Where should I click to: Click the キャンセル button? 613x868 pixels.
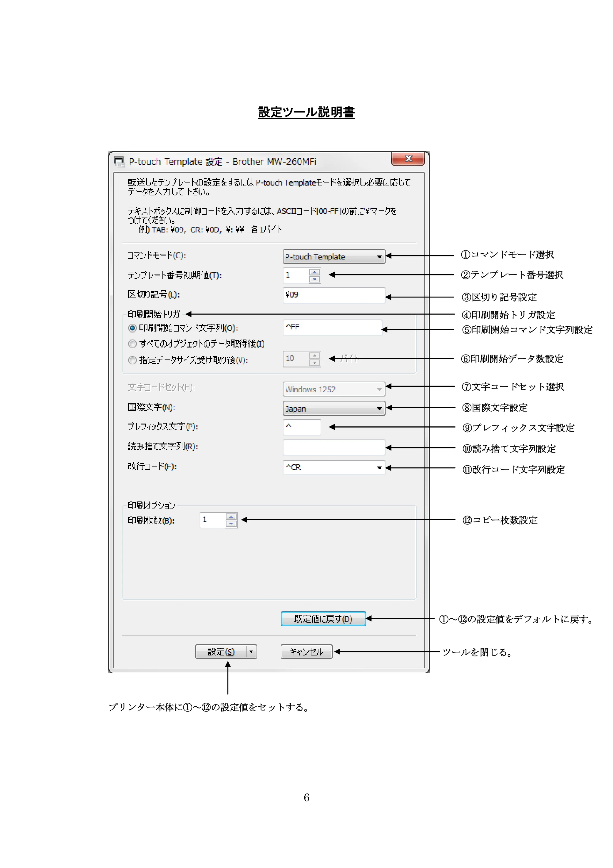(306, 651)
